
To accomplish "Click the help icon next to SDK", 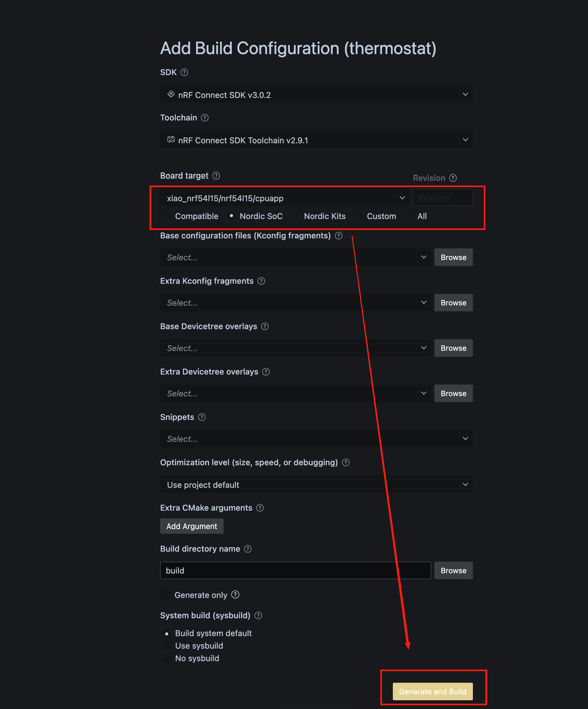I will pyautogui.click(x=184, y=72).
